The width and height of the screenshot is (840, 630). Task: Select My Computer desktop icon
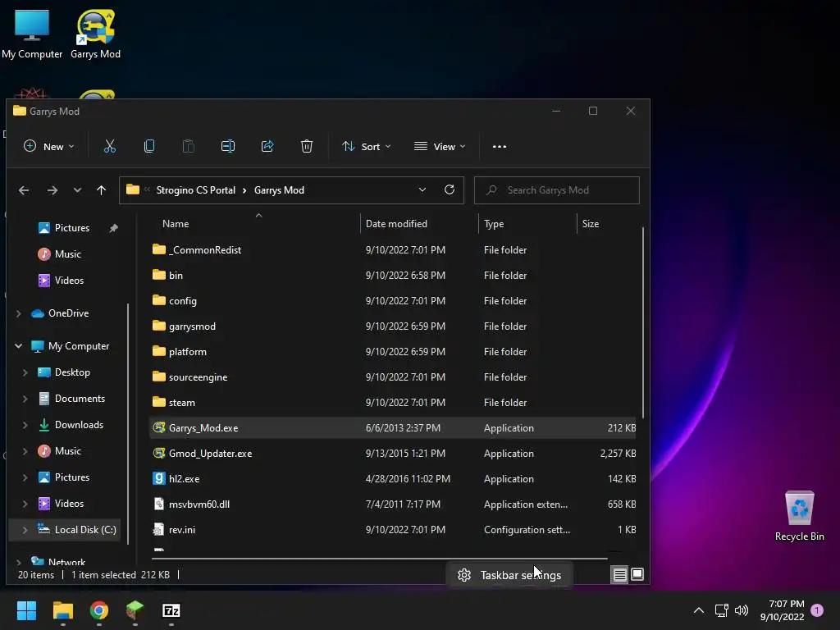tap(32, 34)
